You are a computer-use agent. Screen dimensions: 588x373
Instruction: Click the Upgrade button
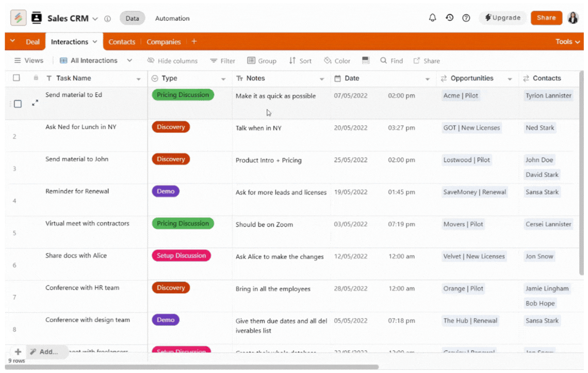[503, 18]
